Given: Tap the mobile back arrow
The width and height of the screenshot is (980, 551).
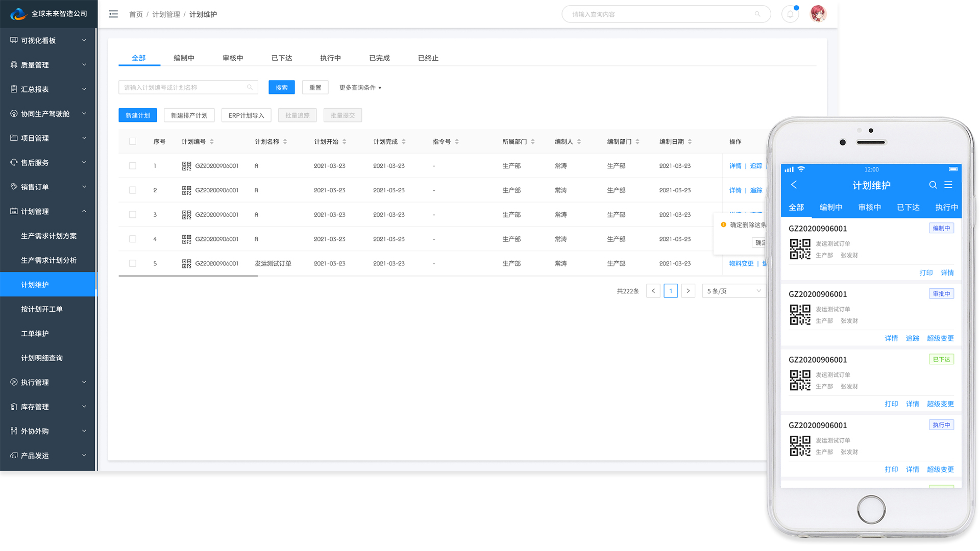Looking at the screenshot, I should (794, 185).
